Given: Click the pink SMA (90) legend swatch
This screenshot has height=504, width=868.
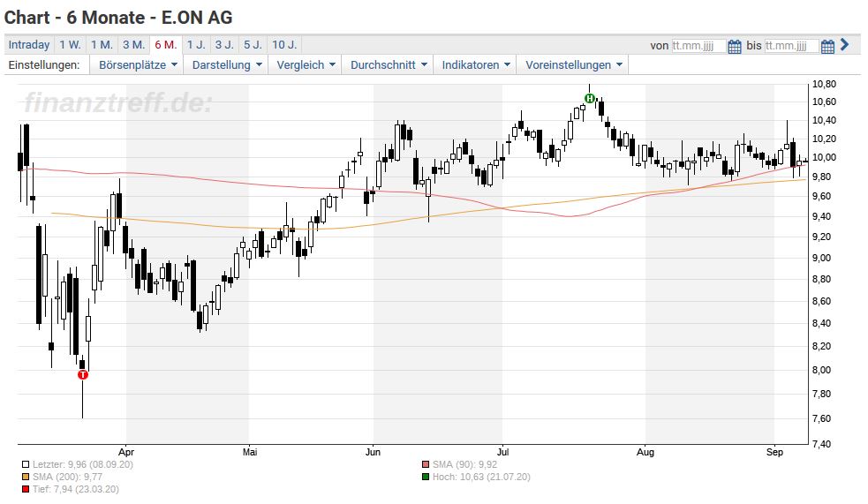Looking at the screenshot, I should pyautogui.click(x=426, y=464).
